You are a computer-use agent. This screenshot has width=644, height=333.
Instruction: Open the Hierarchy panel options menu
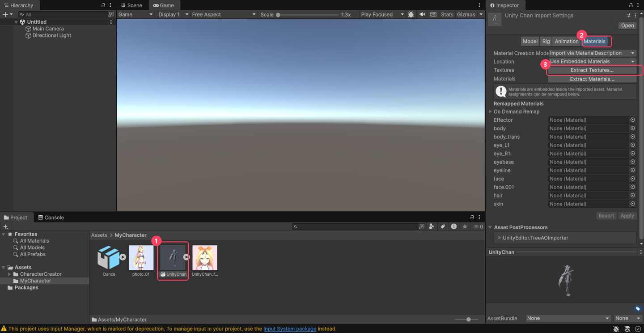(110, 5)
